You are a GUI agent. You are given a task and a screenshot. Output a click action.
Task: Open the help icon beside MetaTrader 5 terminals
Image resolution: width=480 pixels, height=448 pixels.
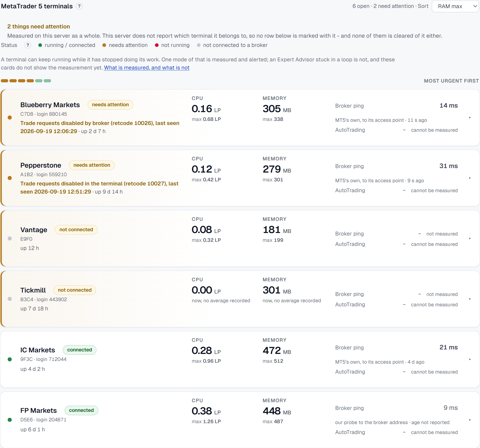click(x=79, y=6)
